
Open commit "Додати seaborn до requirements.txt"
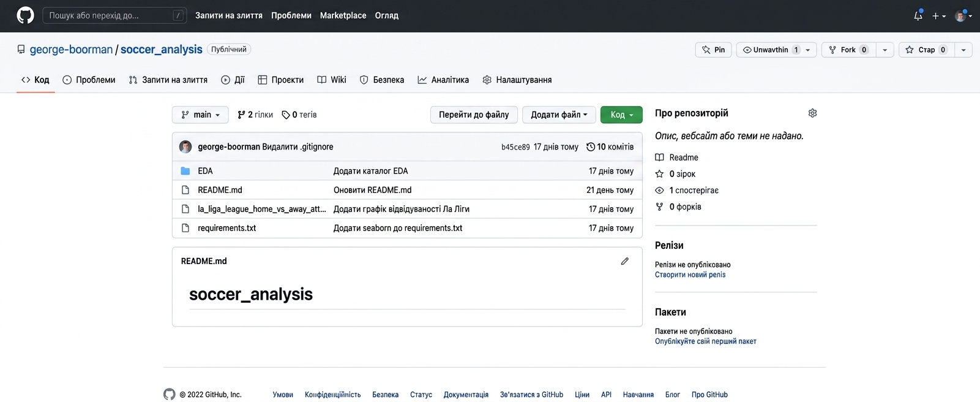[398, 228]
